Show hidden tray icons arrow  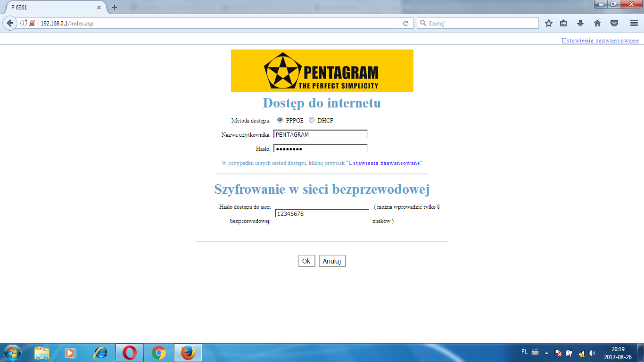(547, 353)
